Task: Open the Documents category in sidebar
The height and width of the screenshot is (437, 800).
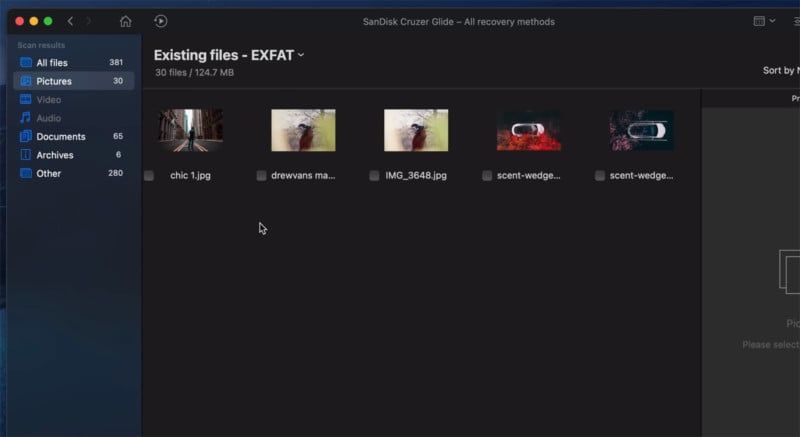Action: tap(60, 136)
